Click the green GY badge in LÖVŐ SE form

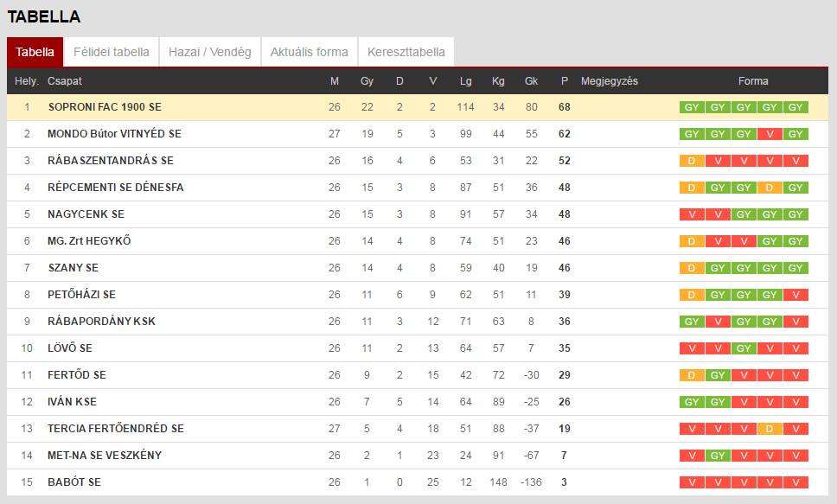pyautogui.click(x=744, y=348)
